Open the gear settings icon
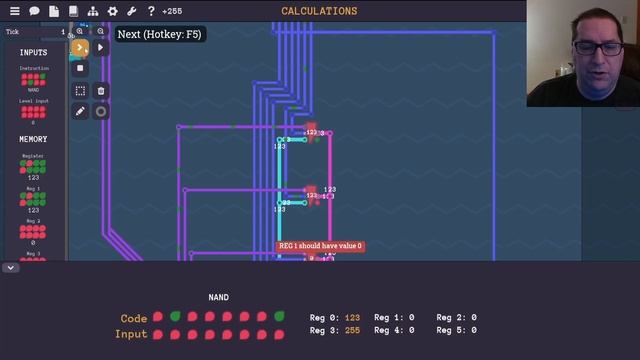 [x=113, y=11]
